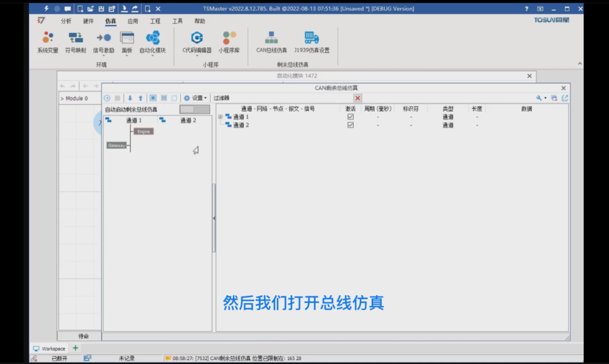This screenshot has height=364, width=609.
Task: Select the 通道 2 tab in network view
Action: tap(188, 121)
